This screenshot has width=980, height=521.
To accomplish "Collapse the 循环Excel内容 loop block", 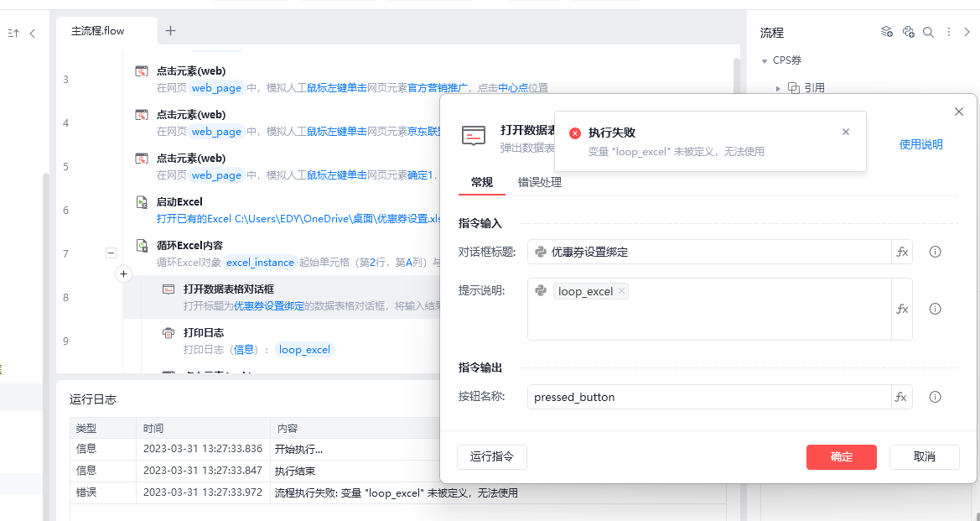I will 111,253.
